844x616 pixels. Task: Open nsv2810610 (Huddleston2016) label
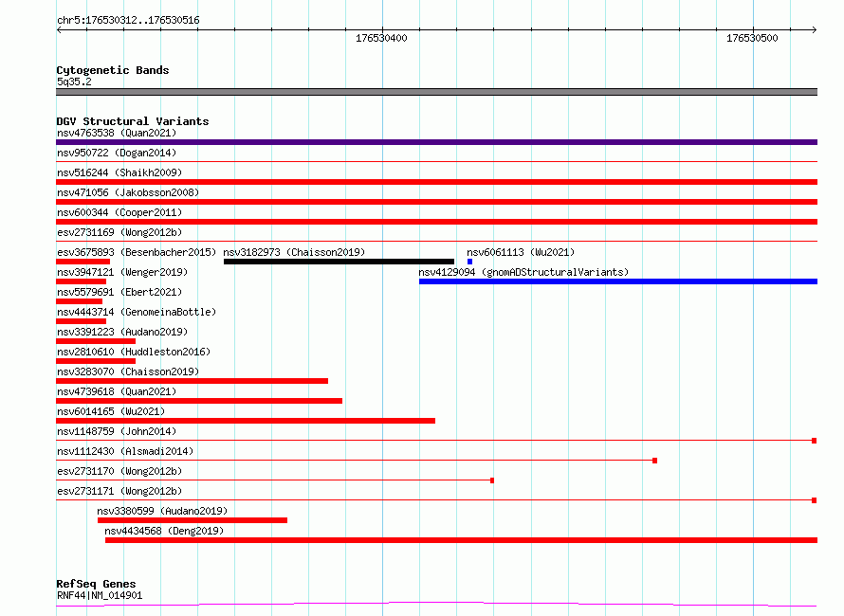134,352
